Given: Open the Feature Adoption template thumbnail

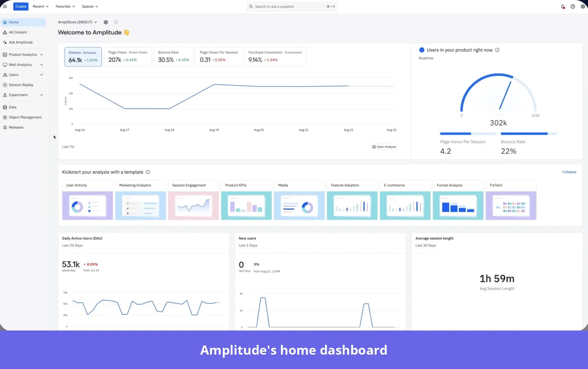Looking at the screenshot, I should [352, 206].
